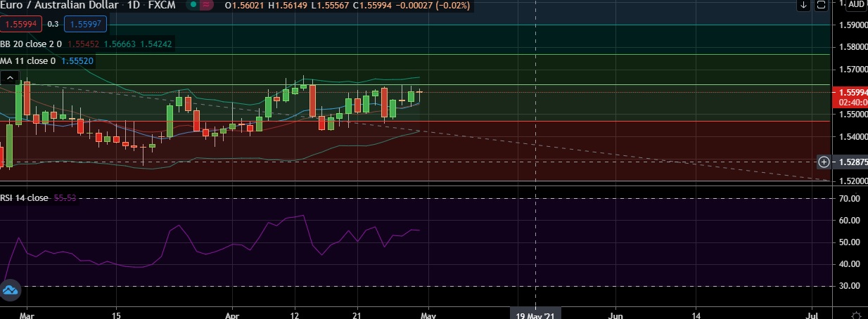Click the OHLC values in header
The image size is (868, 319).
point(349,6)
